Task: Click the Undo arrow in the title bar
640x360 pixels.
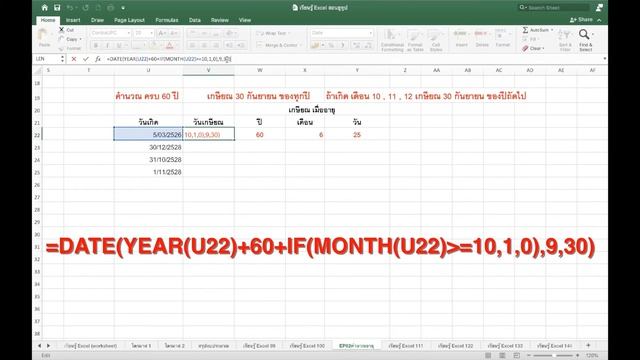Action: (70, 8)
